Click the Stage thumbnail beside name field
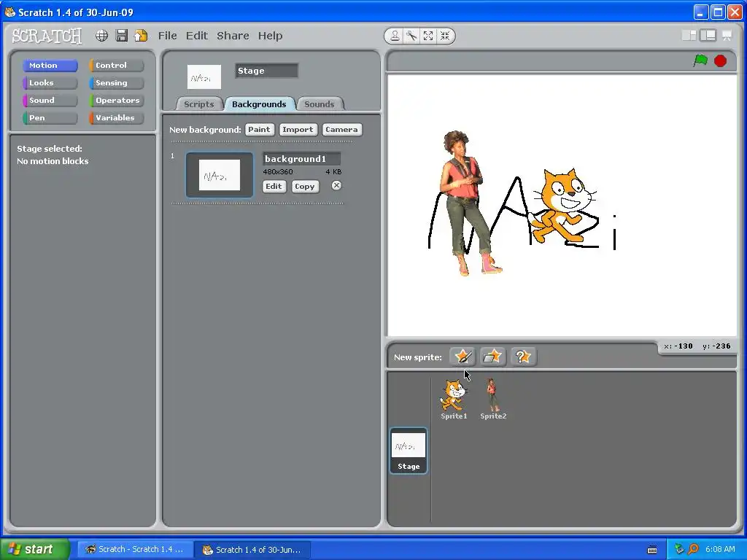The height and width of the screenshot is (560, 747). (x=204, y=77)
